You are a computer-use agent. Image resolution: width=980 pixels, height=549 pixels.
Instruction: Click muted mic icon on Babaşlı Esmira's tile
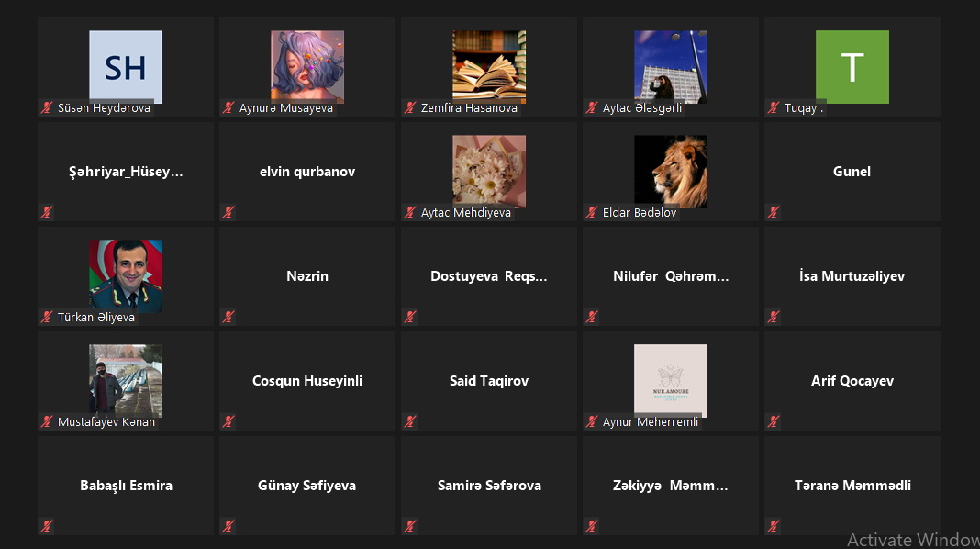click(47, 526)
